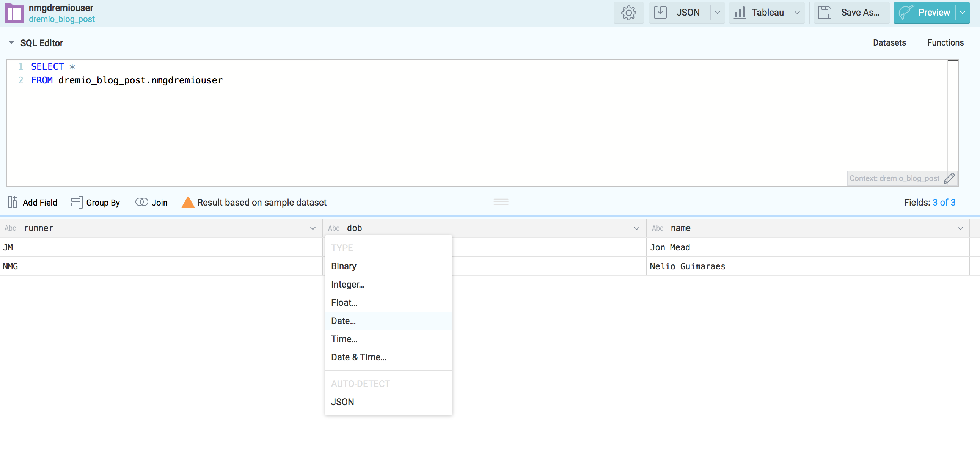
Task: Click the orange warning triangle icon
Action: (188, 202)
